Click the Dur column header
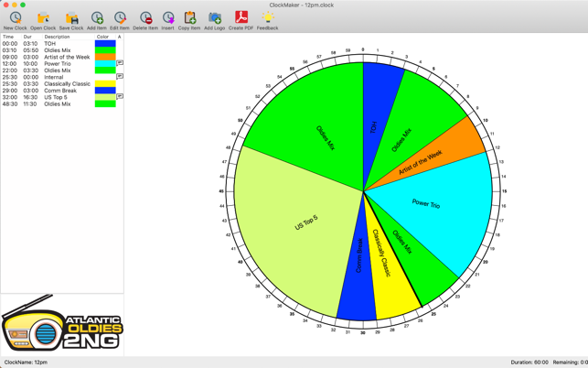Image resolution: width=588 pixels, height=368 pixels. (28, 38)
